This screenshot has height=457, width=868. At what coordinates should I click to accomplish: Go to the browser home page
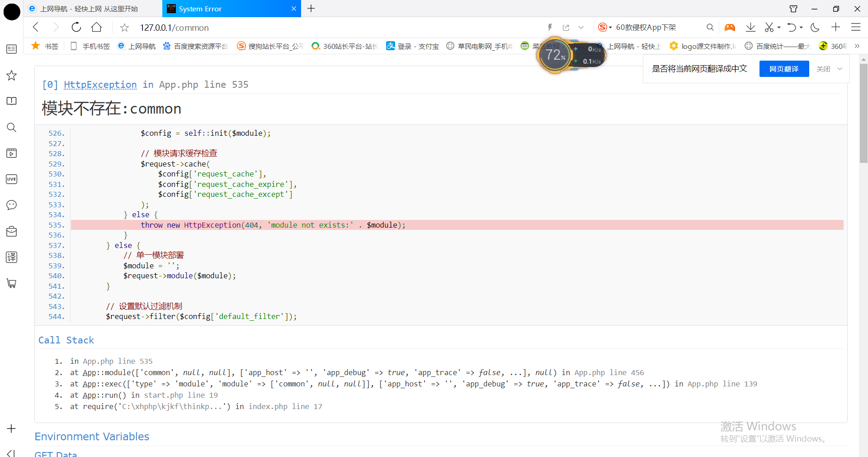pos(96,27)
